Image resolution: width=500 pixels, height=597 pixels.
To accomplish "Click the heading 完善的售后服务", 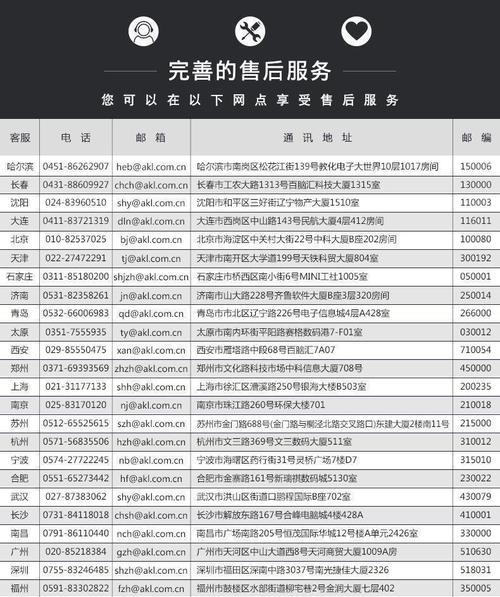I will (250, 71).
